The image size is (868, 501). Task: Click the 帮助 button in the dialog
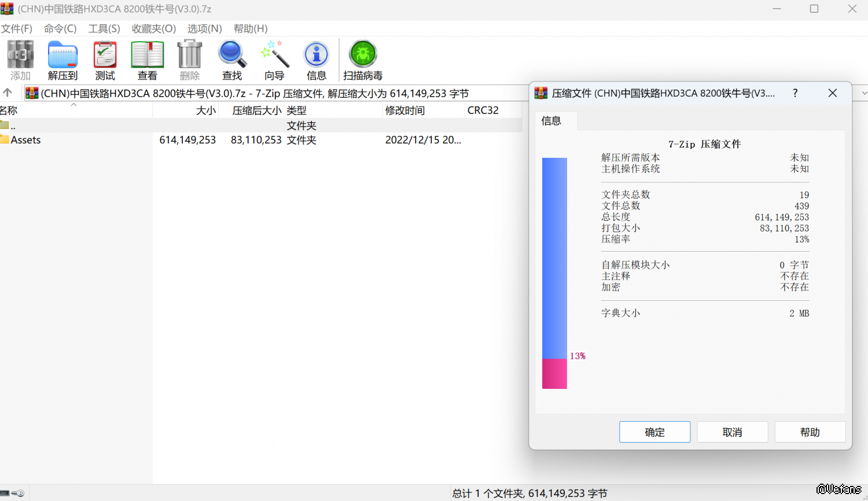[x=810, y=432]
